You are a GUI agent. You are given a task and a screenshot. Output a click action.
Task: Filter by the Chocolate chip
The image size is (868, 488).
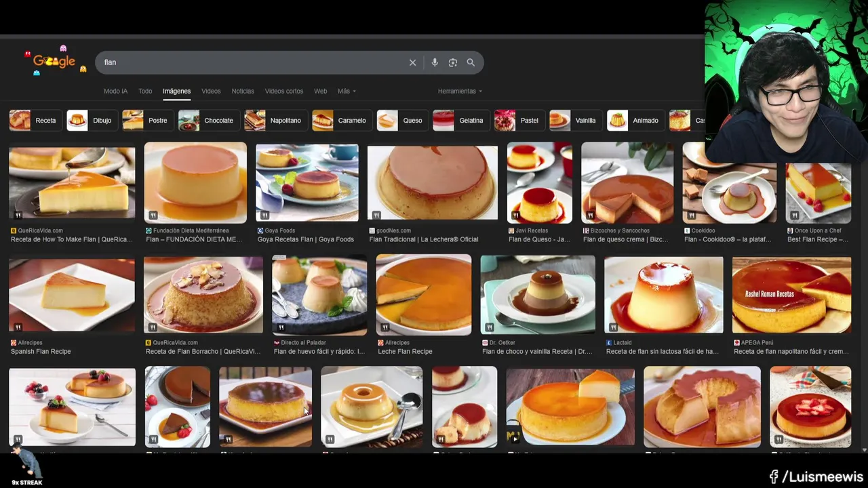(x=208, y=120)
